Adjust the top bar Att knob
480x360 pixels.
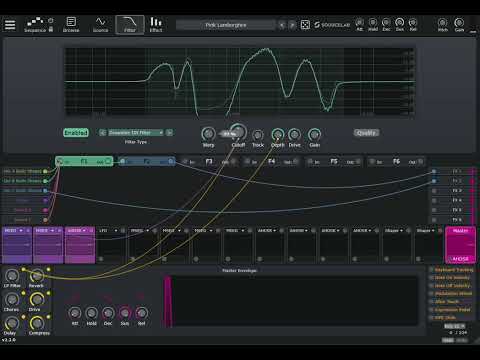click(359, 23)
